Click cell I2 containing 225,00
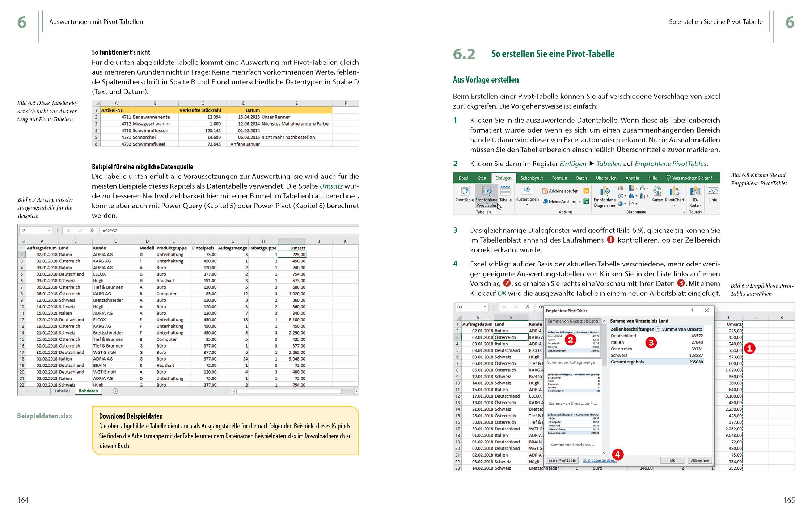The image size is (812, 513). [x=292, y=255]
